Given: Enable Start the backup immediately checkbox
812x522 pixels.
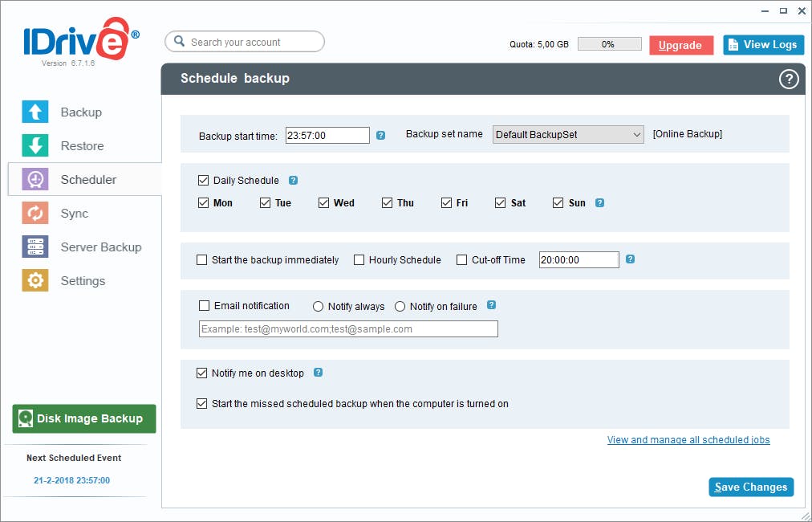Looking at the screenshot, I should pyautogui.click(x=202, y=260).
